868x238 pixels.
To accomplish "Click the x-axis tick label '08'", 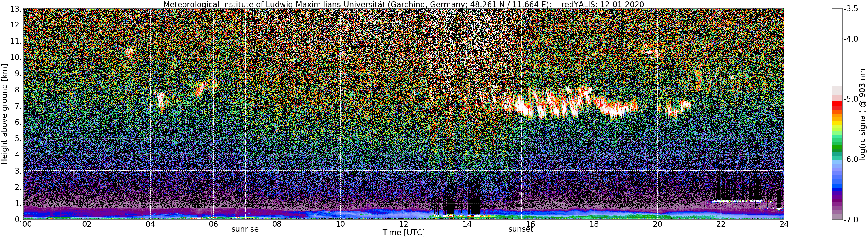I will point(277,224).
